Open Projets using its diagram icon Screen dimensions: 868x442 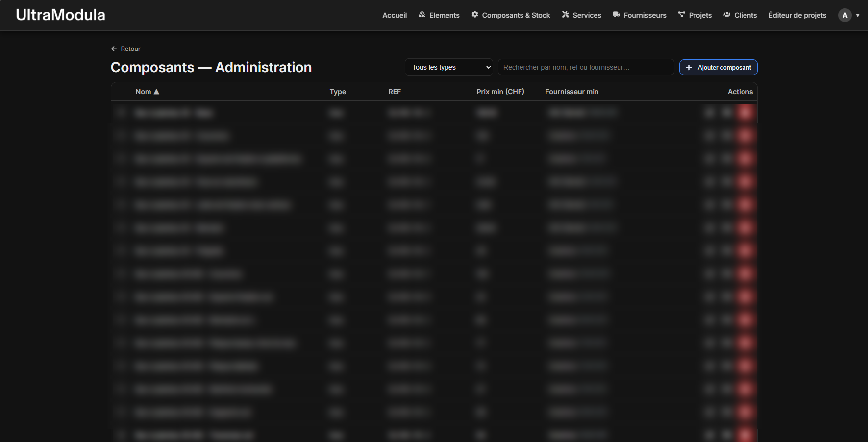(681, 15)
